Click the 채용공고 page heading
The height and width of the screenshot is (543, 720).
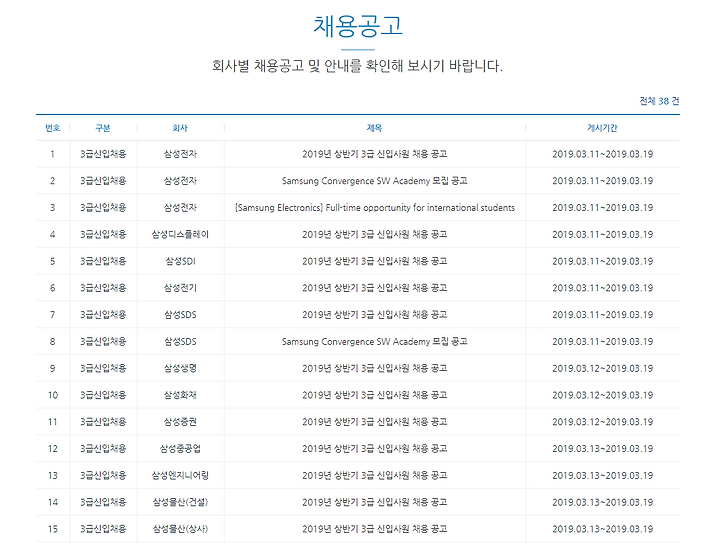tap(358, 26)
